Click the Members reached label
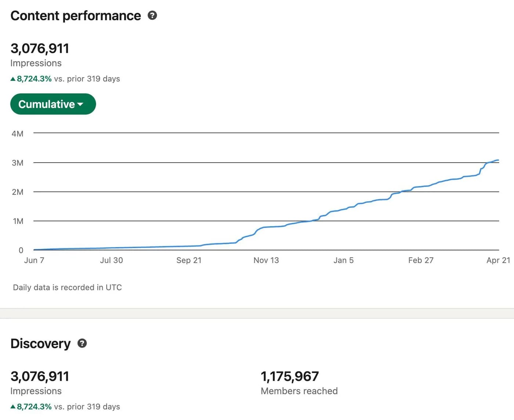 pos(299,391)
